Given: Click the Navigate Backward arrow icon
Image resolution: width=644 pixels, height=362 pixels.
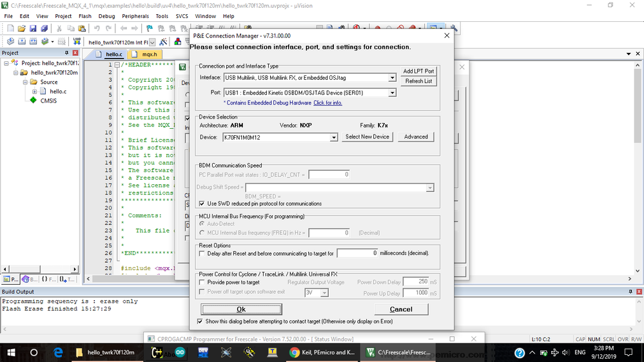Looking at the screenshot, I should pos(124,28).
